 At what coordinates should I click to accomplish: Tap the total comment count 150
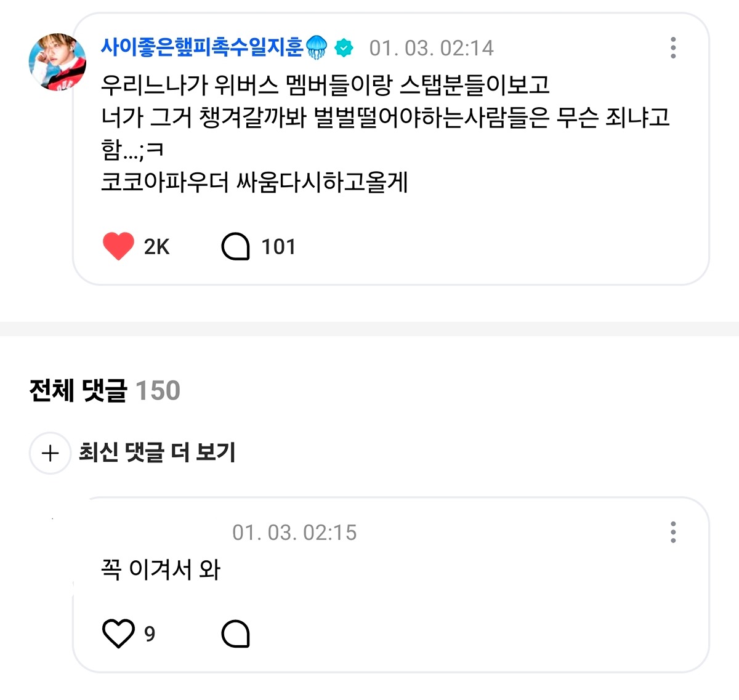(x=158, y=390)
